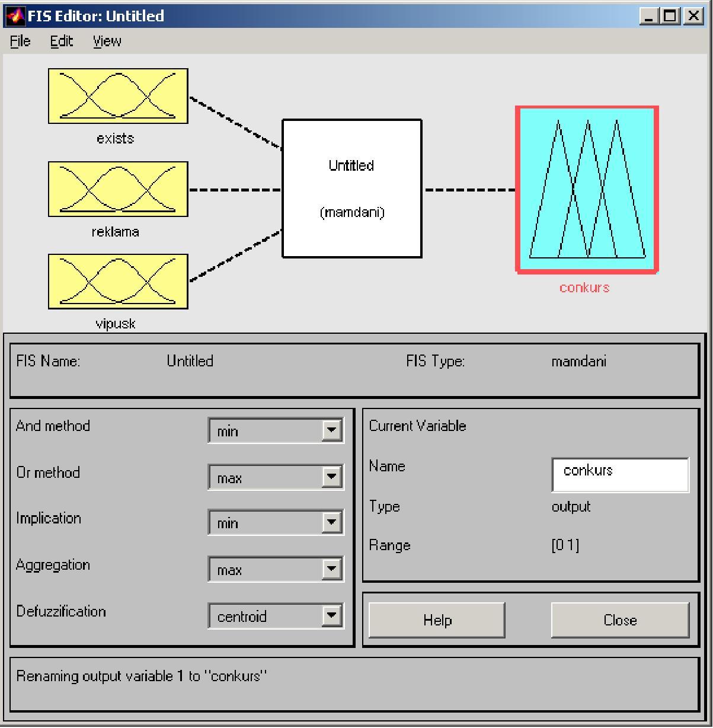Open the Edit menu

[x=61, y=41]
